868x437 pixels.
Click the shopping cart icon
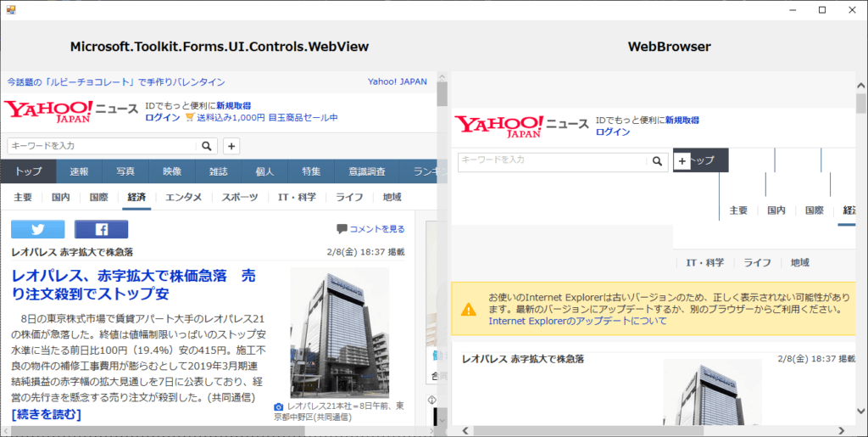tap(190, 117)
